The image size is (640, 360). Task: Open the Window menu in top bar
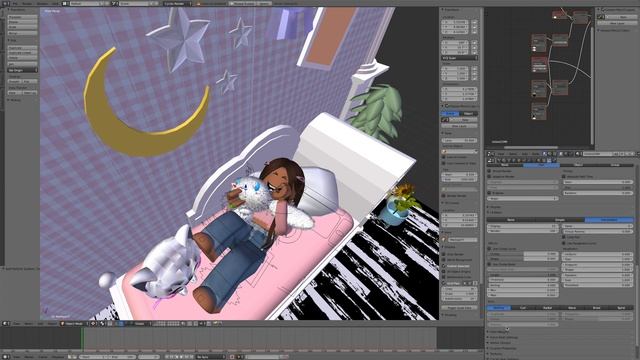[x=42, y=3]
